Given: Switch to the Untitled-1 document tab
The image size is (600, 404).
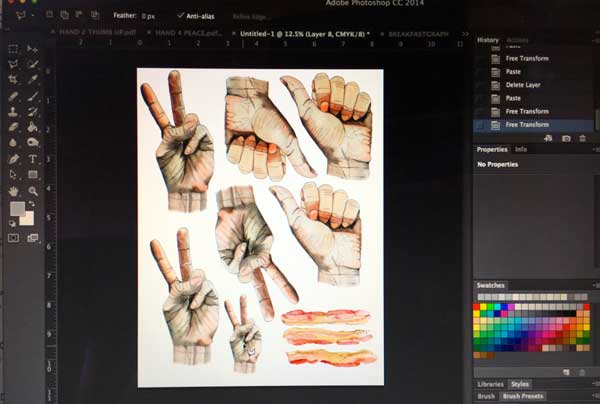Looking at the screenshot, I should point(305,34).
